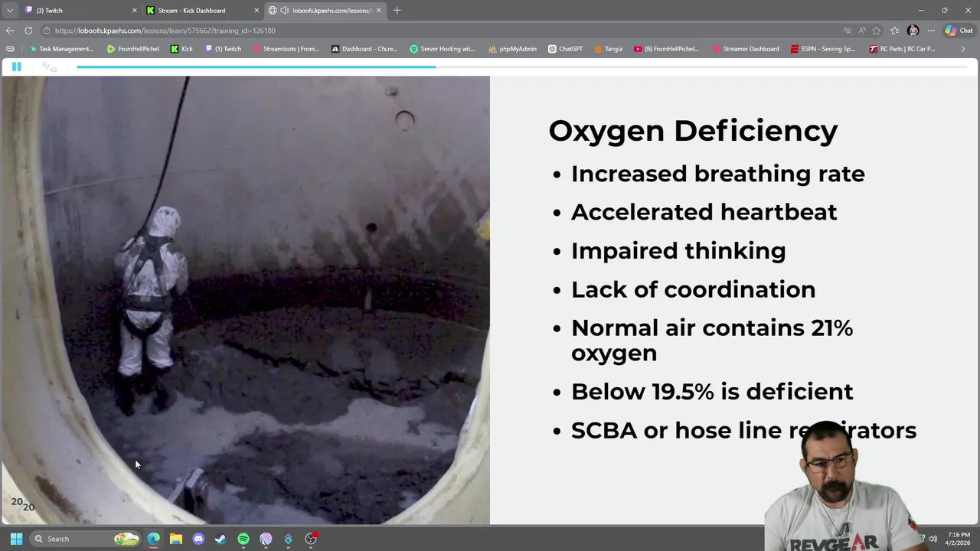Open Discord from taskbar
This screenshot has height=551, width=980.
click(198, 539)
